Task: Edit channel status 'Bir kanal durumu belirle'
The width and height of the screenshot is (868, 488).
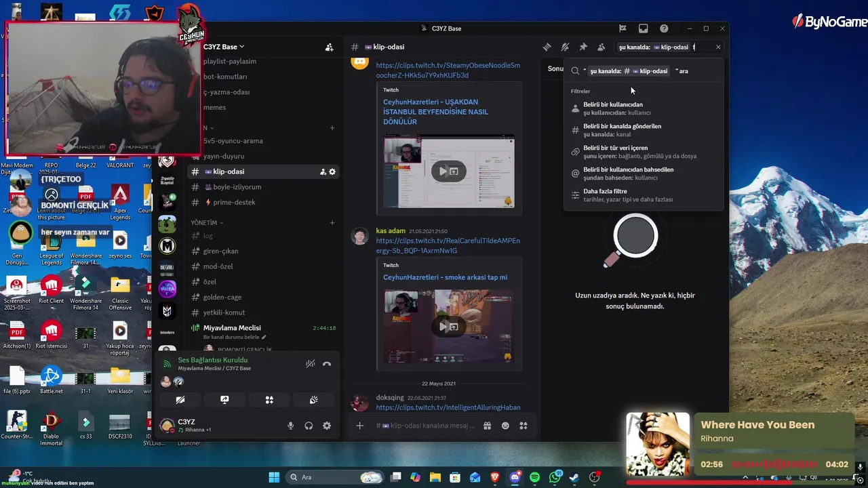Action: 235,337
